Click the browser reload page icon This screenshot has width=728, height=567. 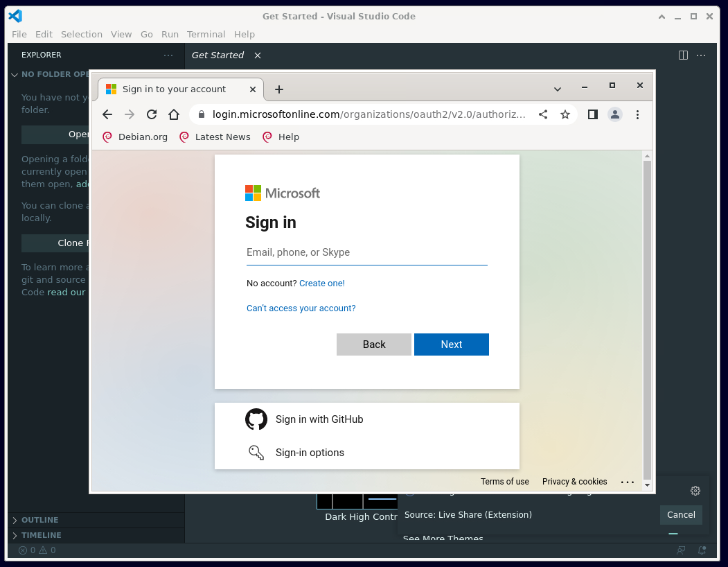pyautogui.click(x=152, y=114)
